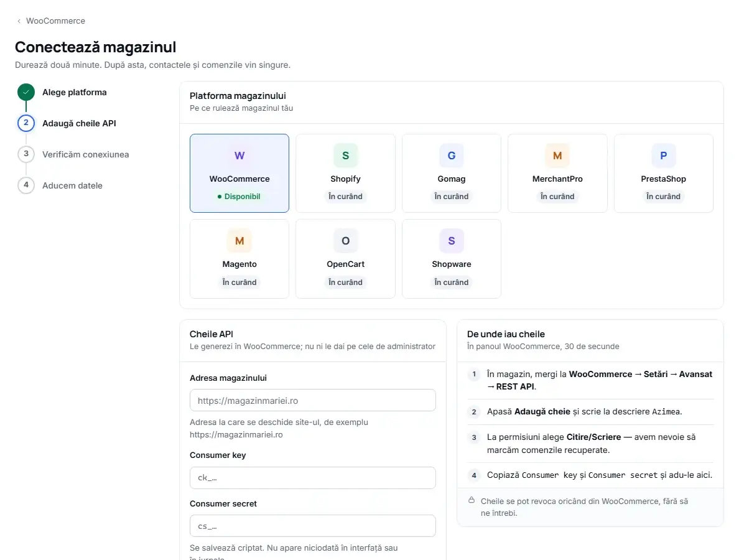This screenshot has width=739, height=560.
Task: Click the PrestaShop P logo icon
Action: [x=664, y=156]
